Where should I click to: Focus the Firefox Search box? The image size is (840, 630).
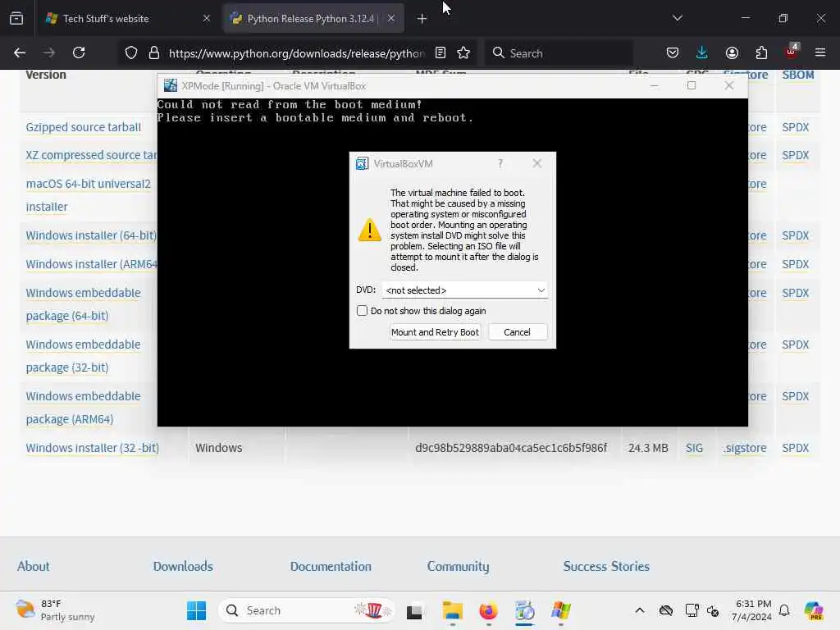tap(559, 53)
